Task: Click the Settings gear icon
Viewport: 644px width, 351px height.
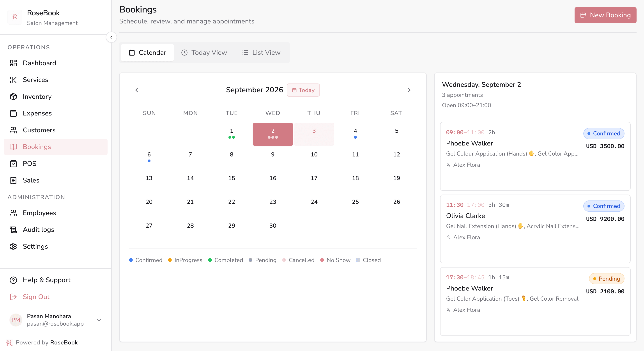Action: tap(13, 246)
